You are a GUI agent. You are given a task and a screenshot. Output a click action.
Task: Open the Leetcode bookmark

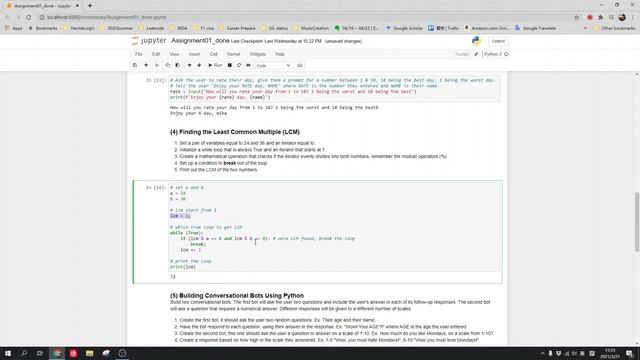click(151, 28)
